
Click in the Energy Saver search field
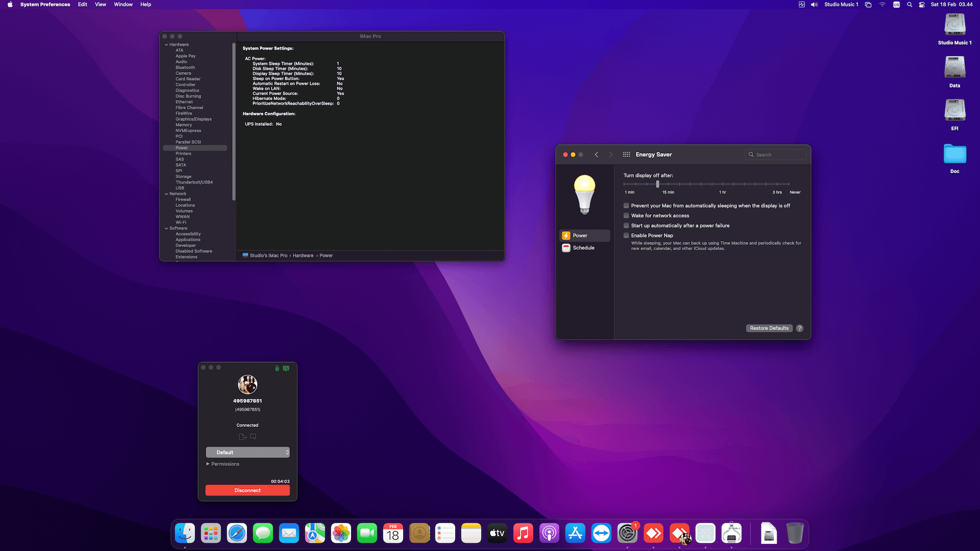coord(775,155)
